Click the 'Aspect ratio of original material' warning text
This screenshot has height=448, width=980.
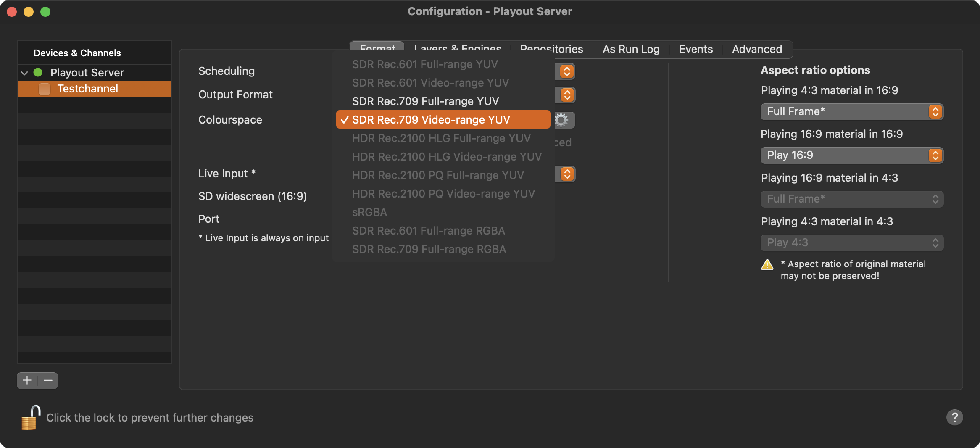[x=853, y=270]
